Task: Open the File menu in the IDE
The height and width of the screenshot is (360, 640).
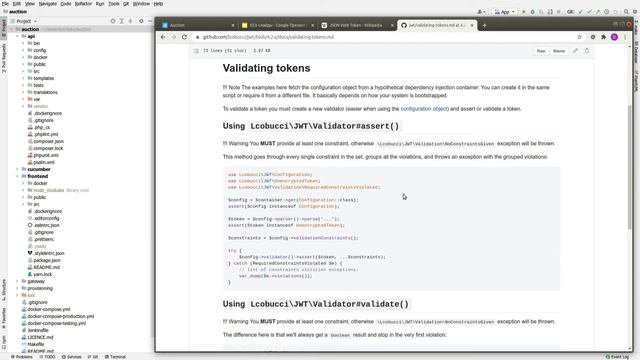Action: point(5,4)
